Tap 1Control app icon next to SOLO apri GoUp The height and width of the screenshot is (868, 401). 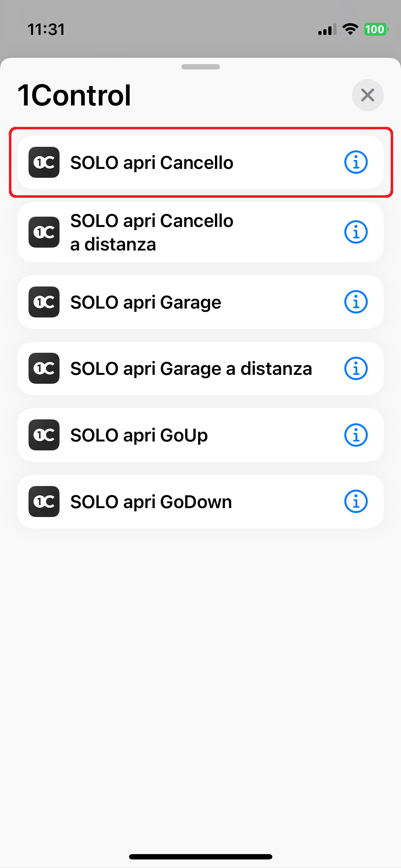[44, 435]
